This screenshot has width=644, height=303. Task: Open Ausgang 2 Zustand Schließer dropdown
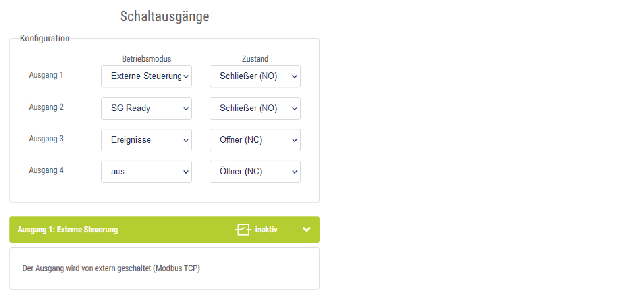[255, 108]
